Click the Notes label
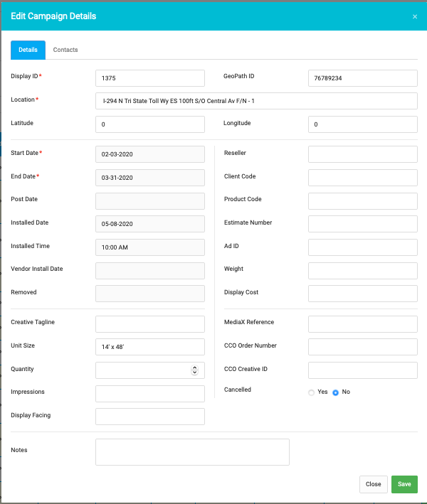427x504 pixels. coord(19,450)
